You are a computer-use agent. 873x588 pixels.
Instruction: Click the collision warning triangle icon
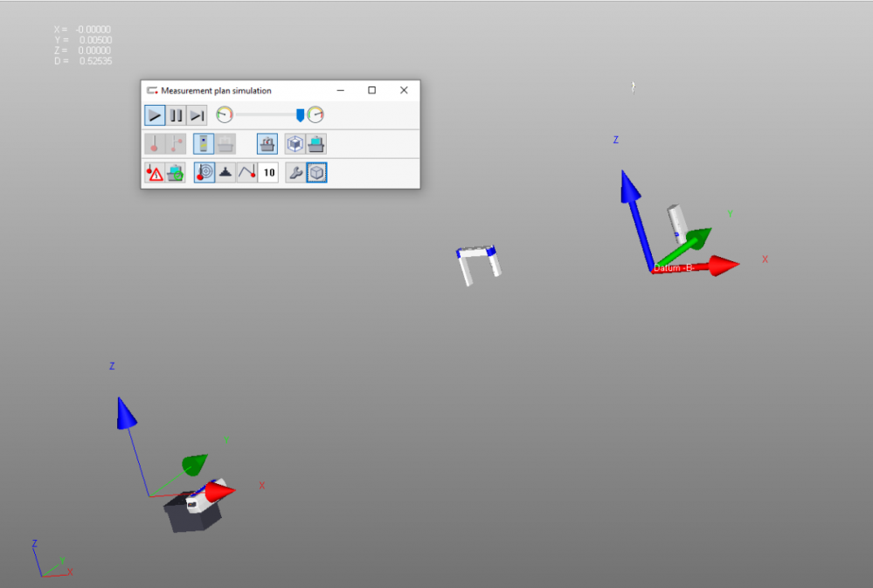point(154,173)
